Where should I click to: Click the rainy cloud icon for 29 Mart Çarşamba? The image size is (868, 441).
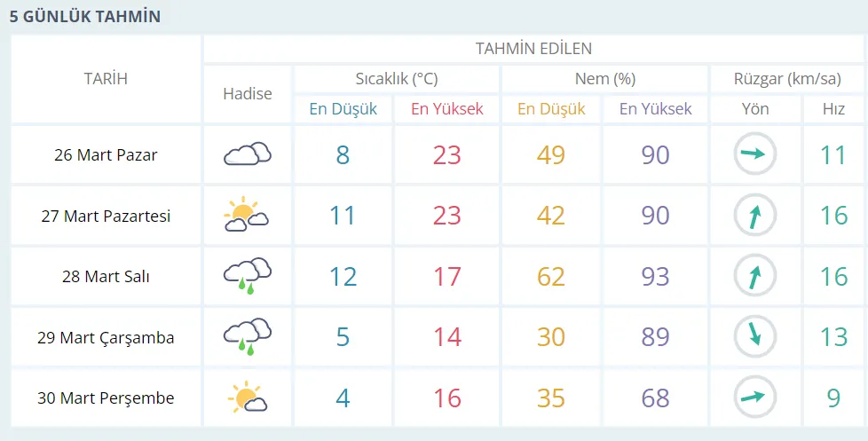point(247,337)
